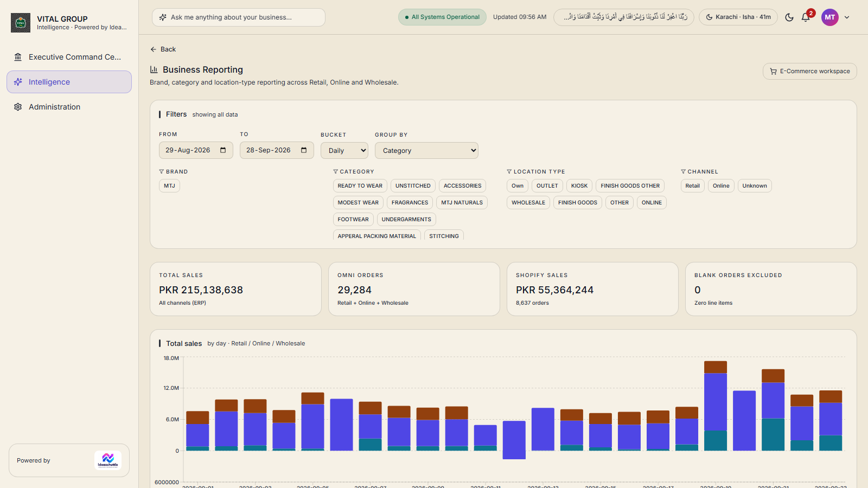Screen dimensions: 868x488
Task: Select the KIOSK location type chip
Action: pos(579,186)
